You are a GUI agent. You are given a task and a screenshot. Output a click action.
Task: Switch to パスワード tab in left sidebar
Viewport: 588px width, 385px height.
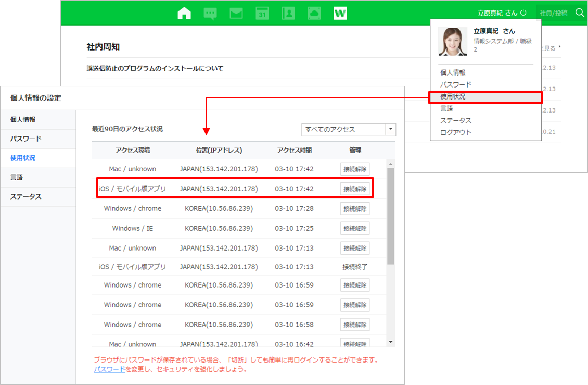point(26,139)
